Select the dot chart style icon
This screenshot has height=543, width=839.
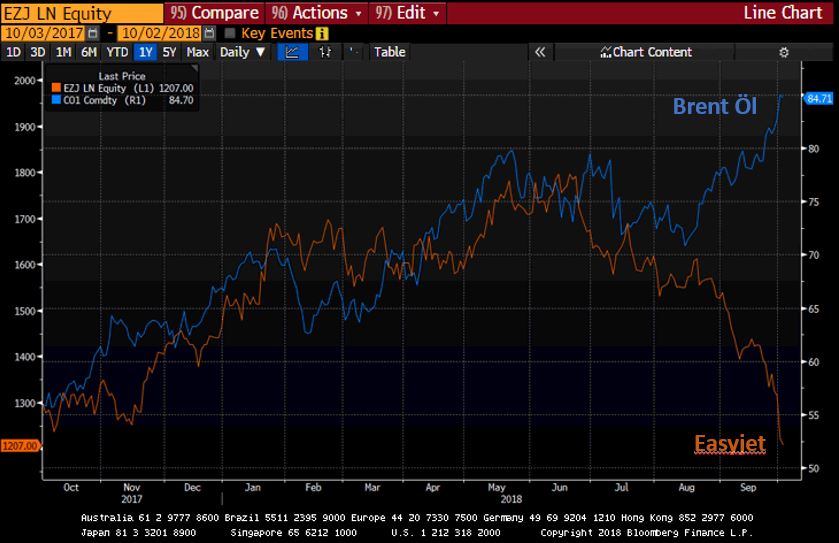tap(353, 52)
